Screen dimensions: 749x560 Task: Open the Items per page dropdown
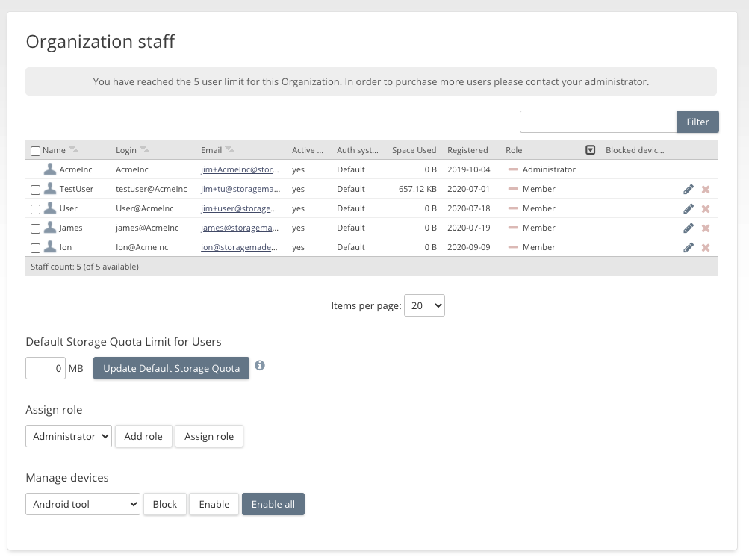(424, 305)
